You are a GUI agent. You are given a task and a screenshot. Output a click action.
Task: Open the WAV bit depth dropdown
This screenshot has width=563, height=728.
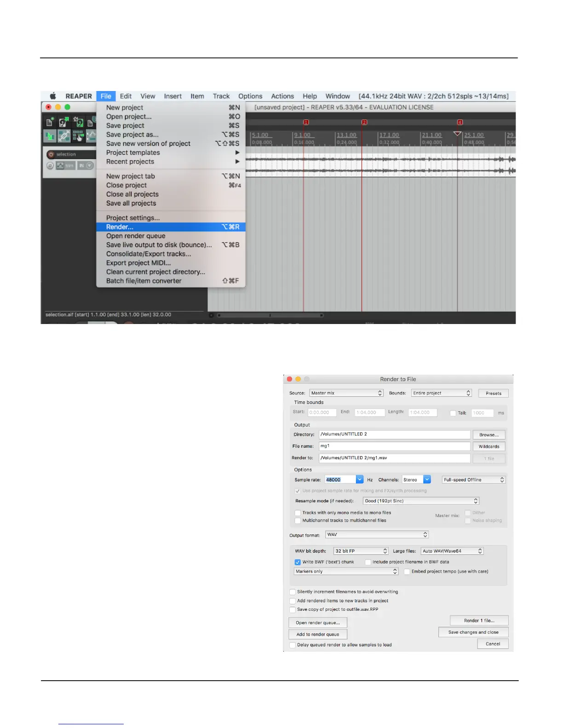[x=361, y=551]
